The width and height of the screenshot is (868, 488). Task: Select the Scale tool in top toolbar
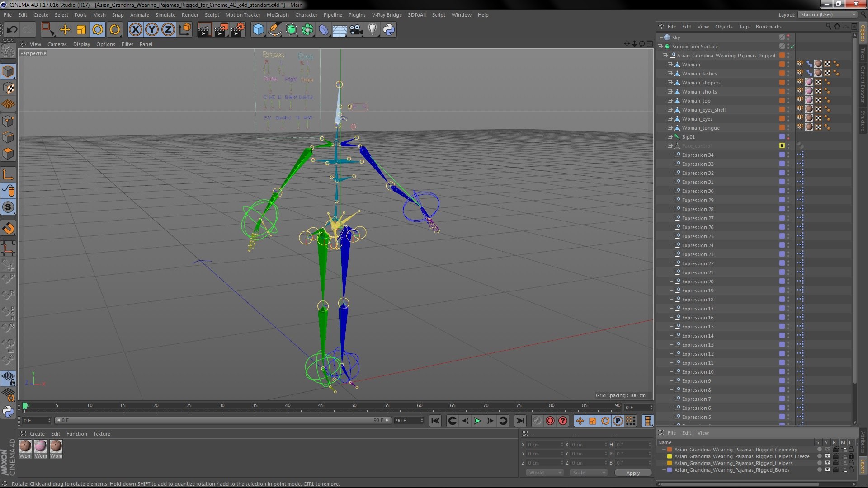(x=81, y=30)
